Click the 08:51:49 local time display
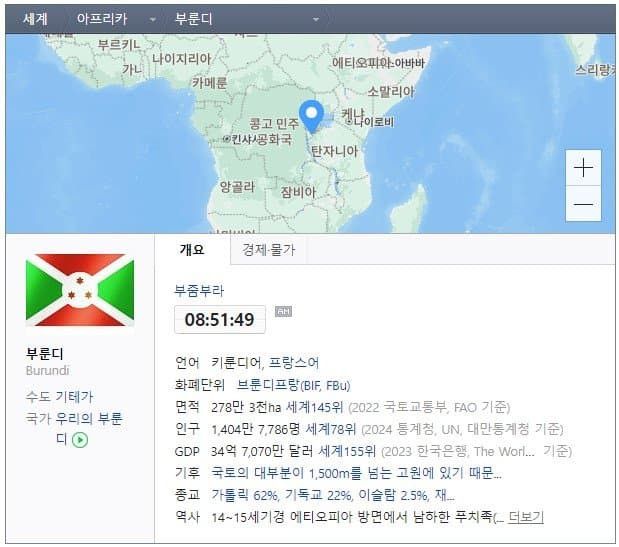 click(x=219, y=320)
